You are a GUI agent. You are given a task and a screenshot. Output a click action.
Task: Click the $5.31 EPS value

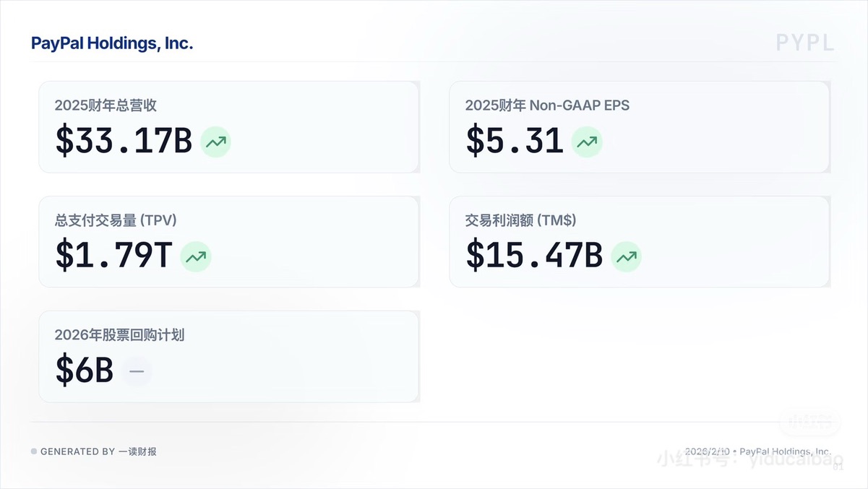[x=515, y=141]
